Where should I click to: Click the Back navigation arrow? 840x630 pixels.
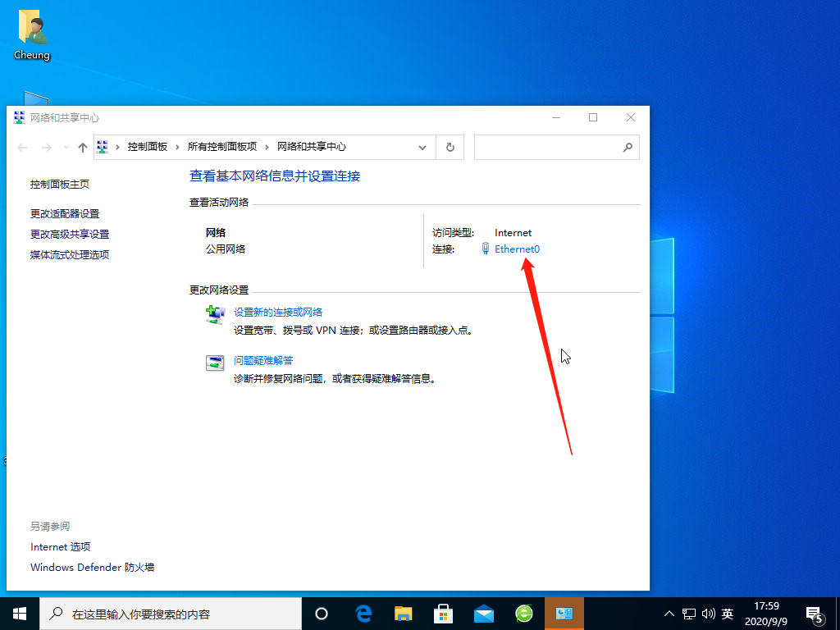[22, 148]
